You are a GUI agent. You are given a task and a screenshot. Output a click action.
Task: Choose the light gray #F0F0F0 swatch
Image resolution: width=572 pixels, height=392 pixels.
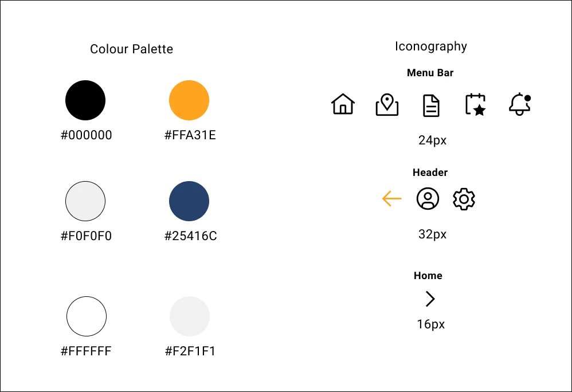pyautogui.click(x=85, y=201)
